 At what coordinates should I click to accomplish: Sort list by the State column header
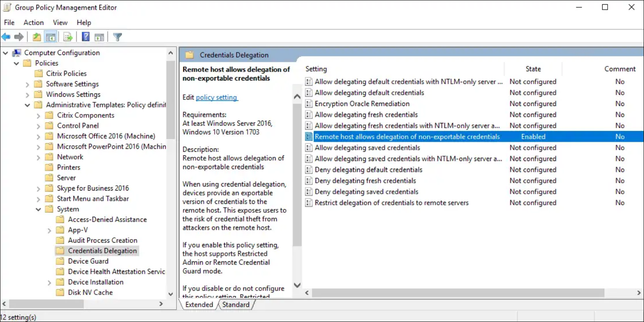pos(533,69)
